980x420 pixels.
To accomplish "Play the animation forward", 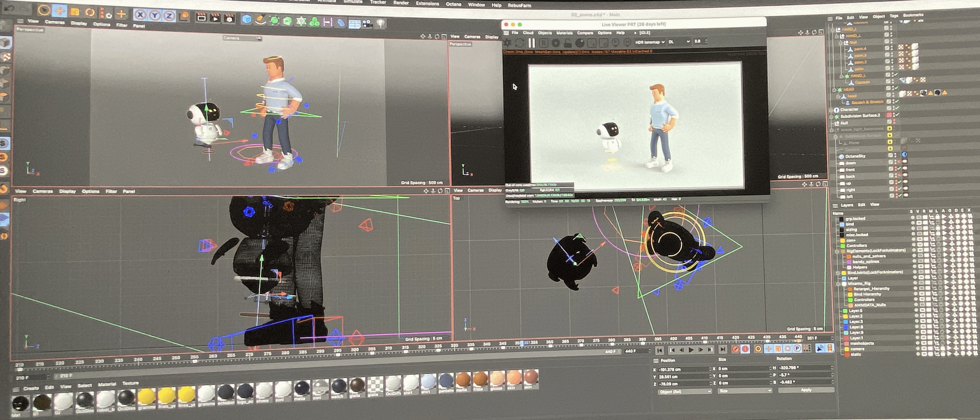I will [691, 350].
